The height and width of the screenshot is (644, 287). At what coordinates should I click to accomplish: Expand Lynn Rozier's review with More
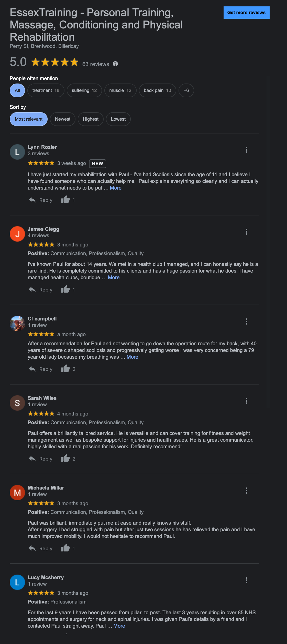116,188
